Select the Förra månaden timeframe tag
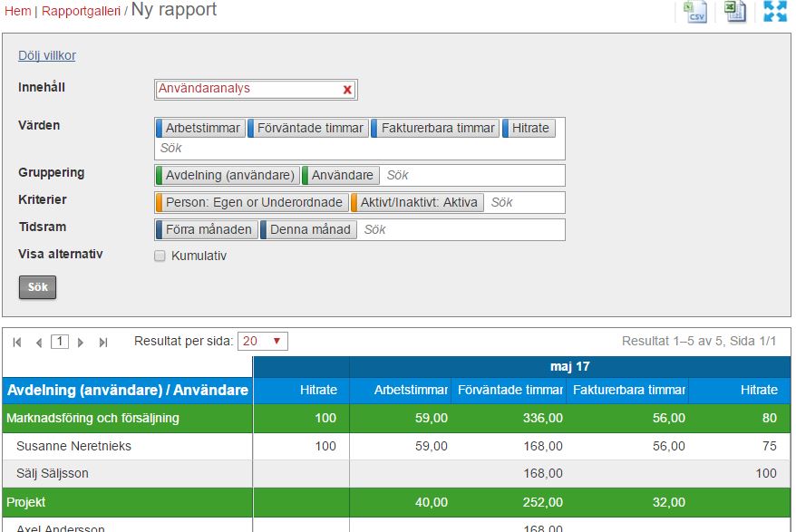 [x=207, y=229]
